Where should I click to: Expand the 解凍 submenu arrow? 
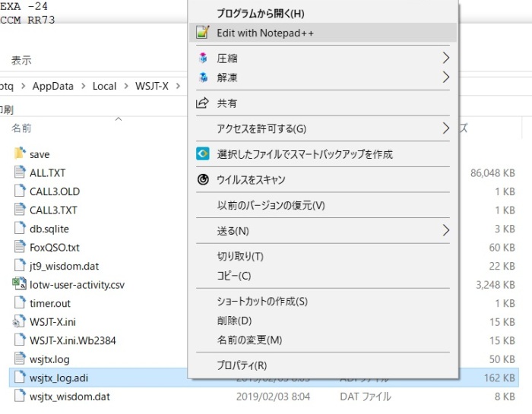pyautogui.click(x=446, y=77)
